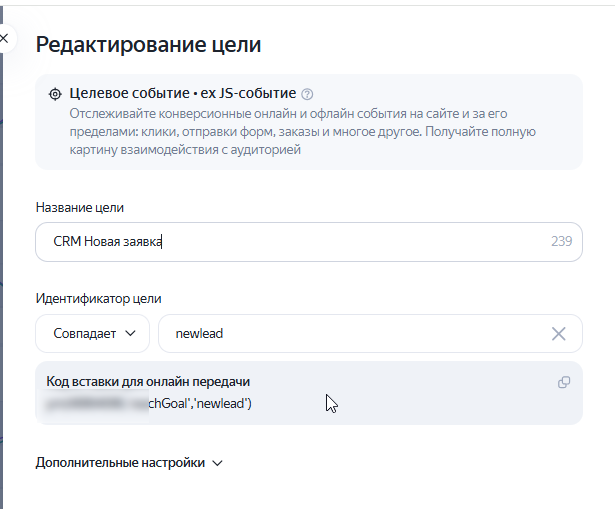
Task: Click the Название цели label
Action: (80, 207)
